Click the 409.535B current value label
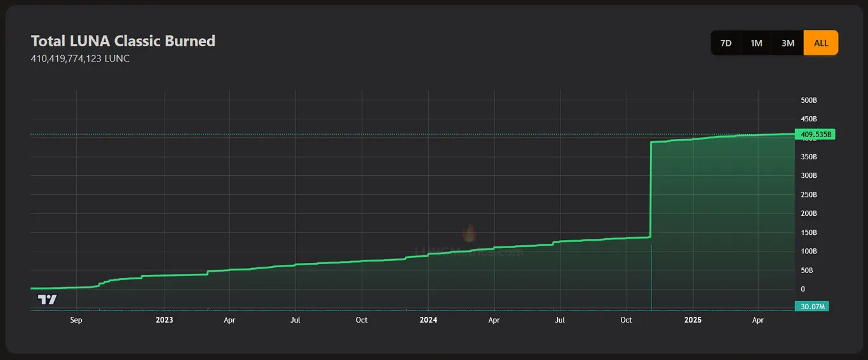 pyautogui.click(x=815, y=135)
